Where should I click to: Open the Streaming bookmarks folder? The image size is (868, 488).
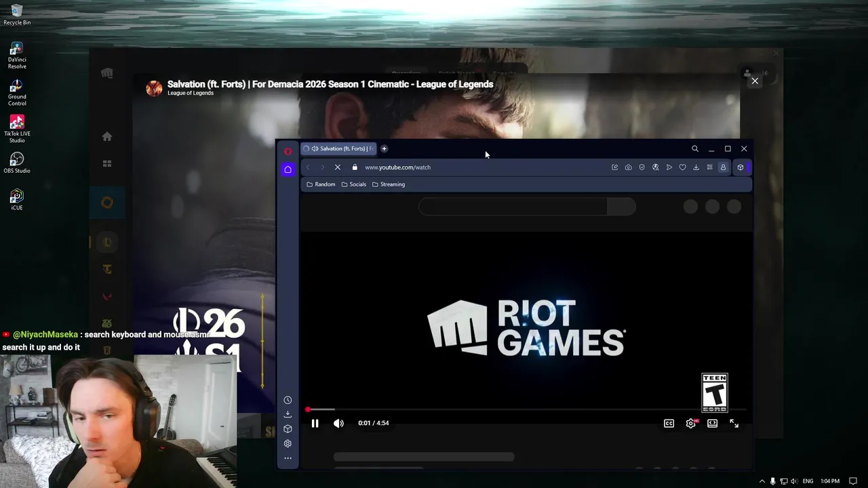tap(389, 184)
